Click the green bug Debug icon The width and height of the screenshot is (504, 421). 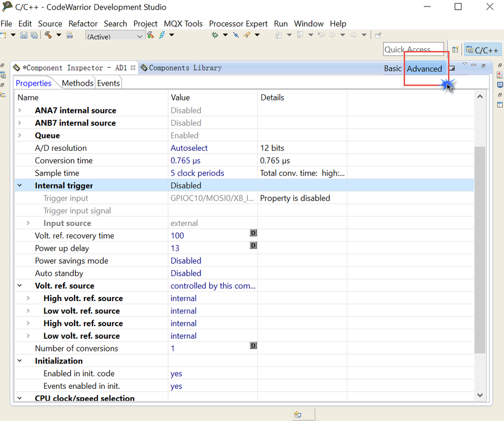click(x=215, y=35)
